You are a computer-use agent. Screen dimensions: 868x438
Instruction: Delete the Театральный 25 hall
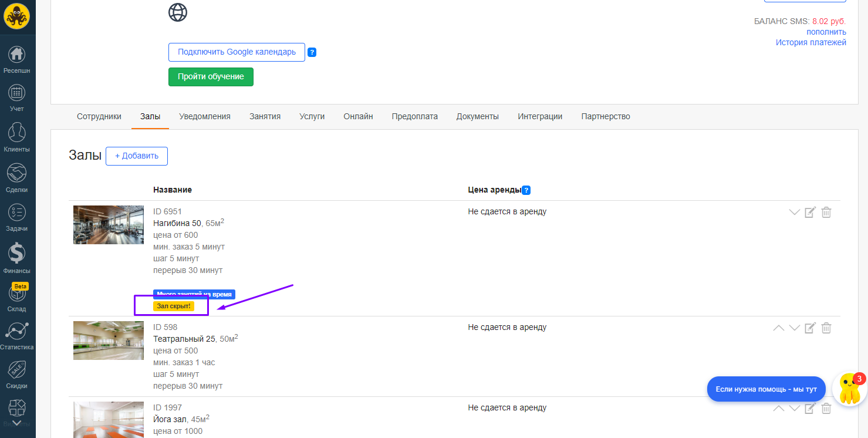tap(826, 328)
